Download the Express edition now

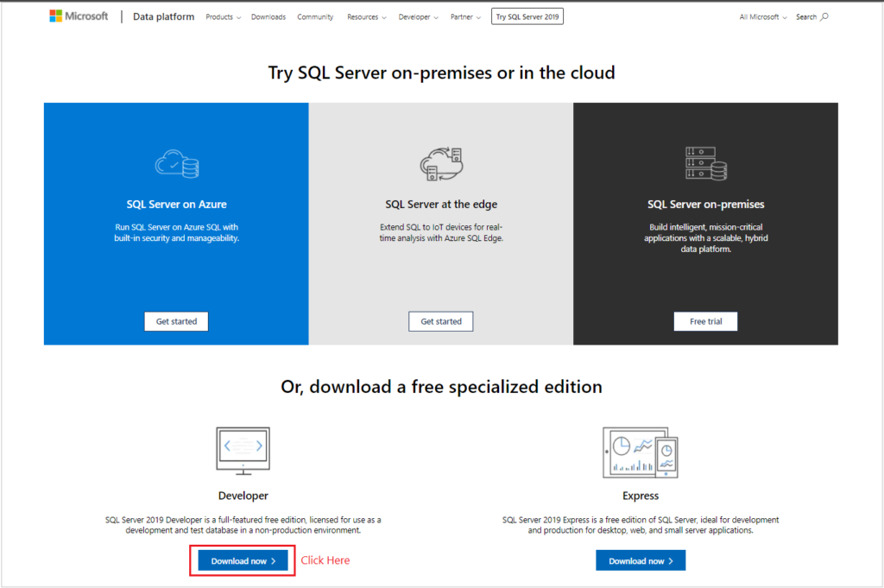(x=641, y=561)
